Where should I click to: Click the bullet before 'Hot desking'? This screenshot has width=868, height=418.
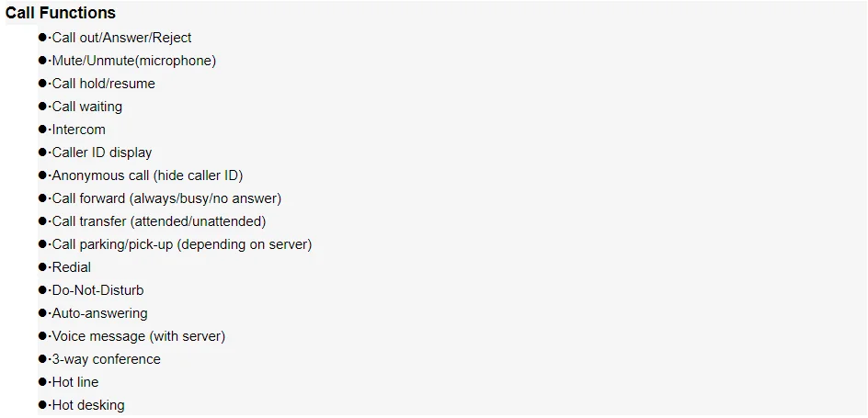[42, 405]
